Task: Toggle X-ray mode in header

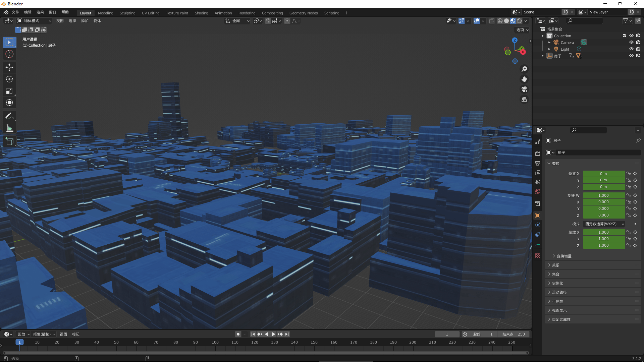Action: click(x=491, y=21)
